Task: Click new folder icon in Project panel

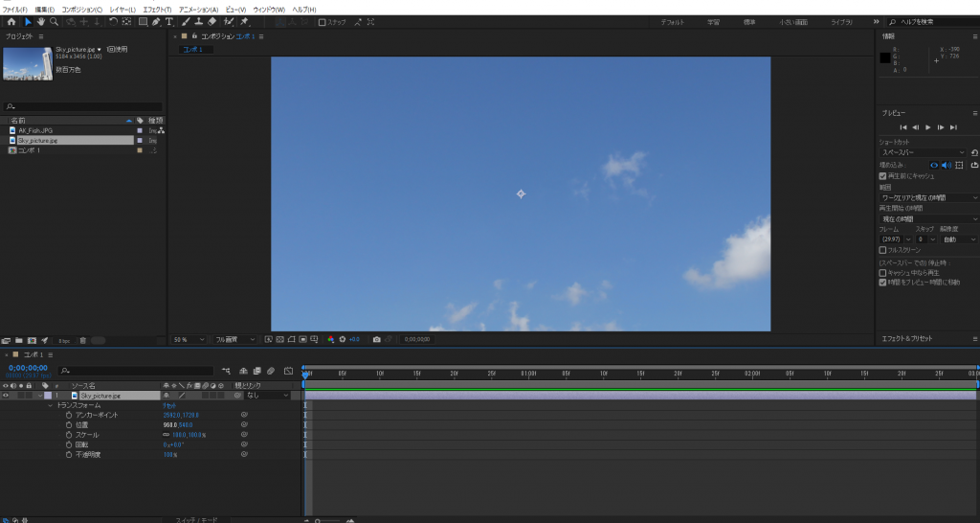Action: (19, 341)
